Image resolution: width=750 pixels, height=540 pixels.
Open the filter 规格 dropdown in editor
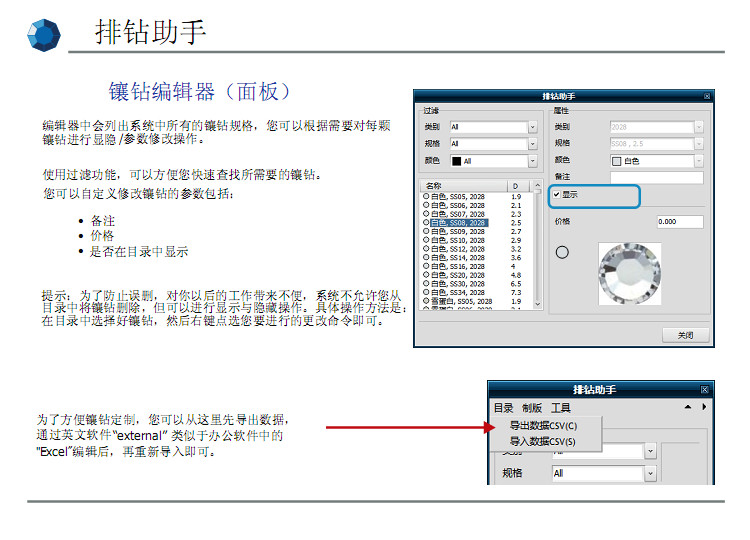[x=532, y=144]
